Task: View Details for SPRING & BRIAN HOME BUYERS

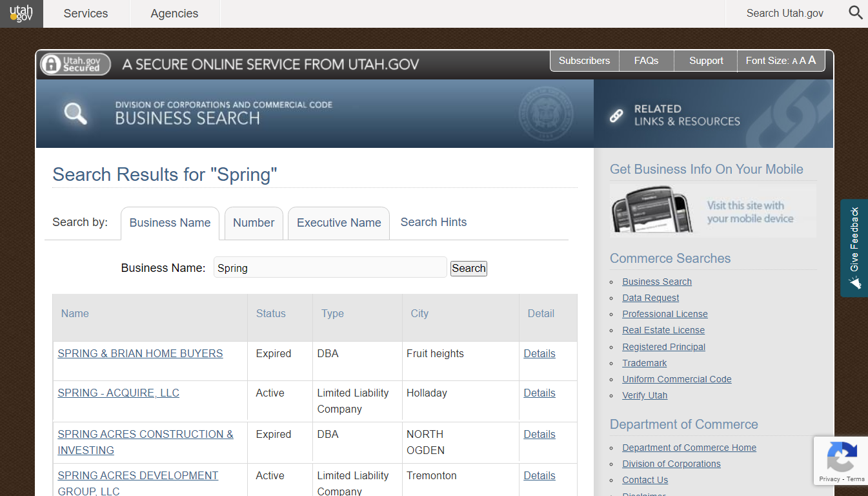Action: point(540,354)
